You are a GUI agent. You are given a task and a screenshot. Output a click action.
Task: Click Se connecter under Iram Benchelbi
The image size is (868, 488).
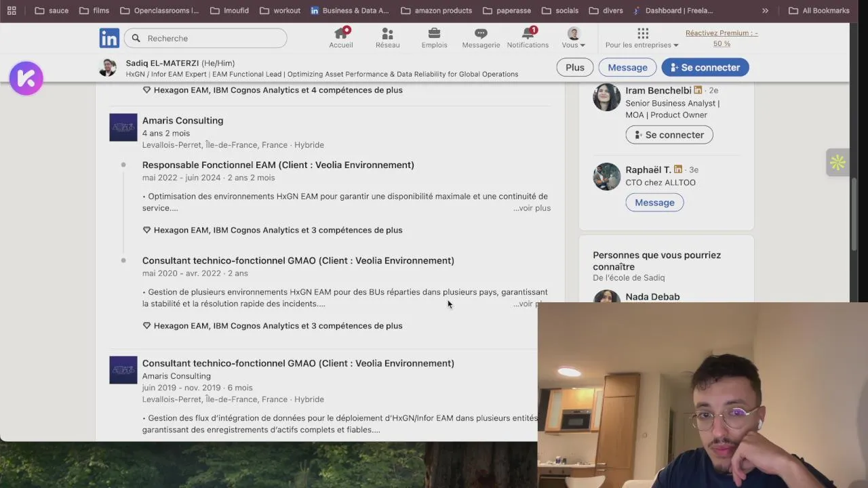(x=669, y=135)
